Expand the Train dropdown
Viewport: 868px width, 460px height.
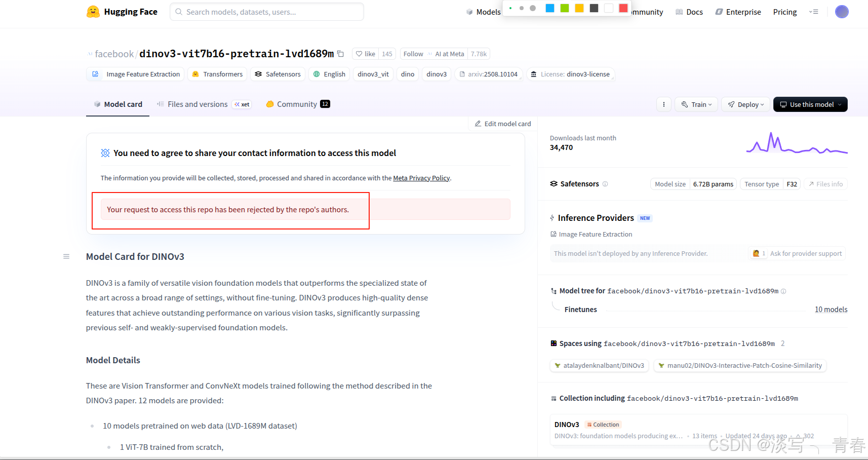coord(696,104)
